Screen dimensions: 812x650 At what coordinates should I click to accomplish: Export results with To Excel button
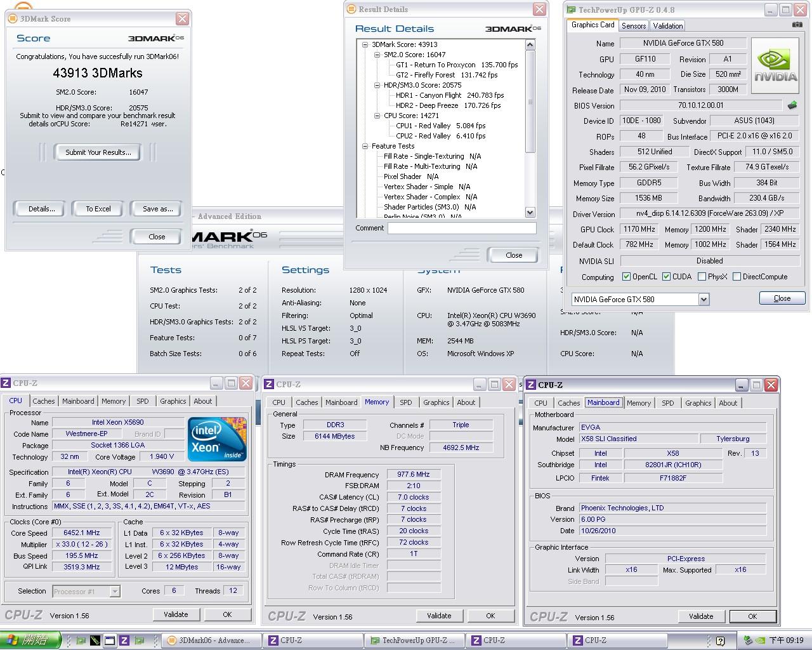tap(98, 209)
